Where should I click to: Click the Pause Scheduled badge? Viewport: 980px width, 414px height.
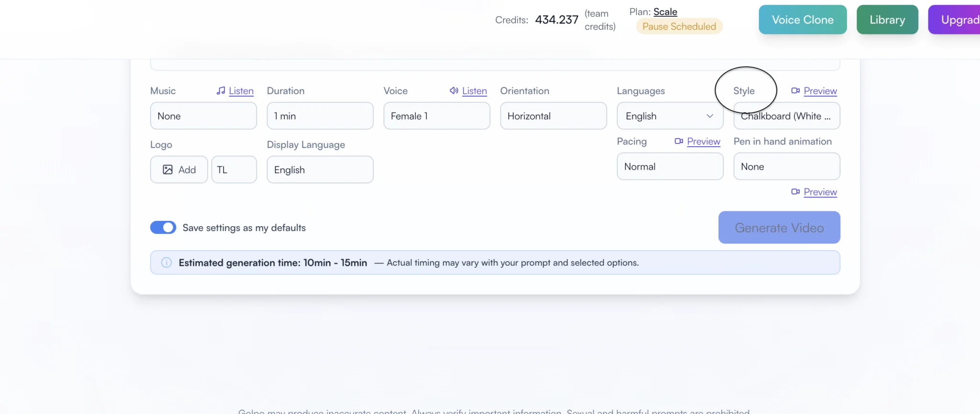pos(679,26)
